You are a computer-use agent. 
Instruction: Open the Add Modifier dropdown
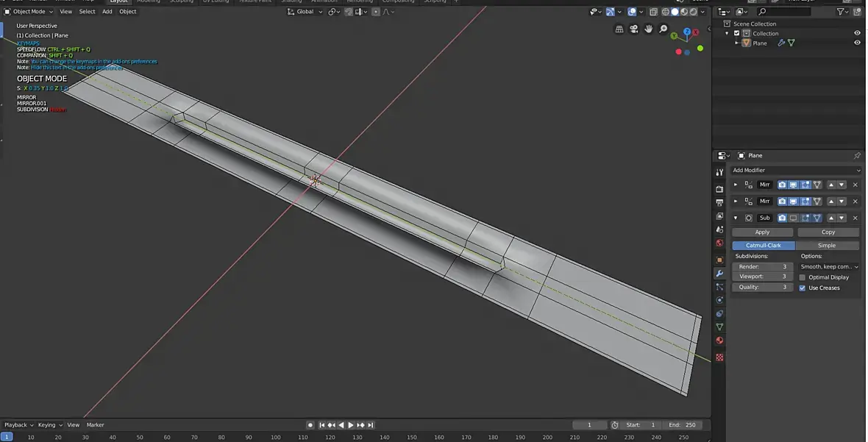click(796, 170)
